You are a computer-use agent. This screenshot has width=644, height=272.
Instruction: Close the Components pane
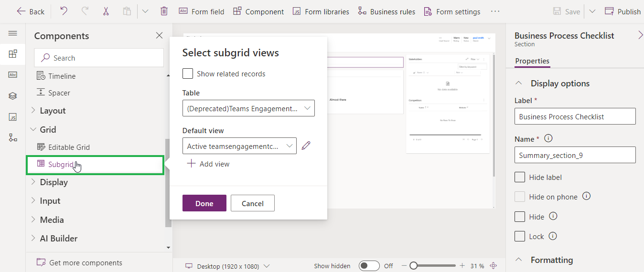159,36
